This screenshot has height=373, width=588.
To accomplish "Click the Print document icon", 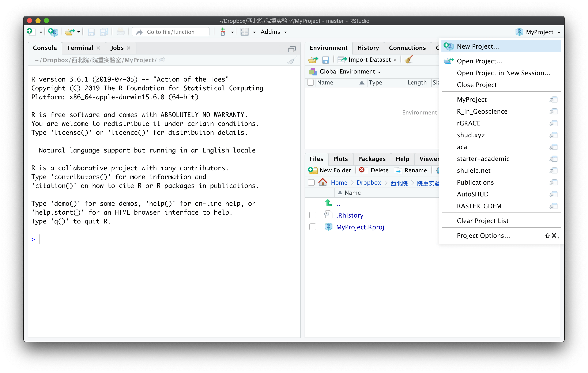I will [x=120, y=32].
